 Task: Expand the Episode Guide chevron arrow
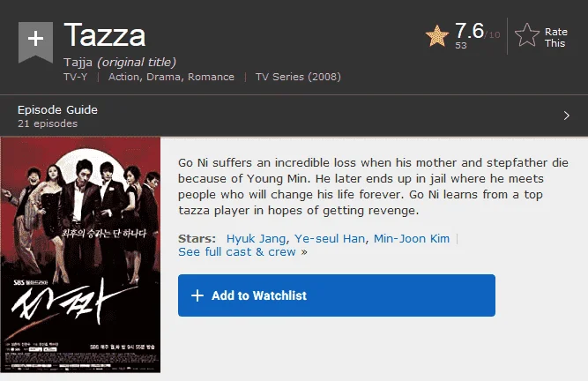pos(566,116)
